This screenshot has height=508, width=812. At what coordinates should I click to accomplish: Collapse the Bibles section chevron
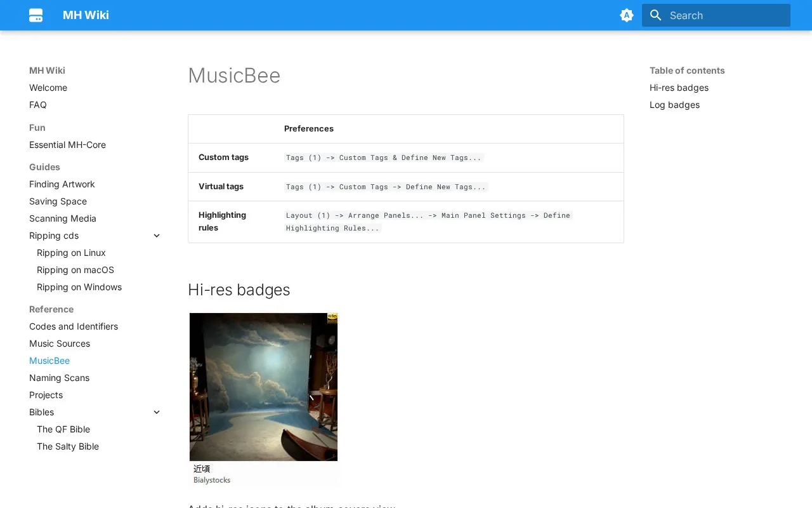click(157, 412)
